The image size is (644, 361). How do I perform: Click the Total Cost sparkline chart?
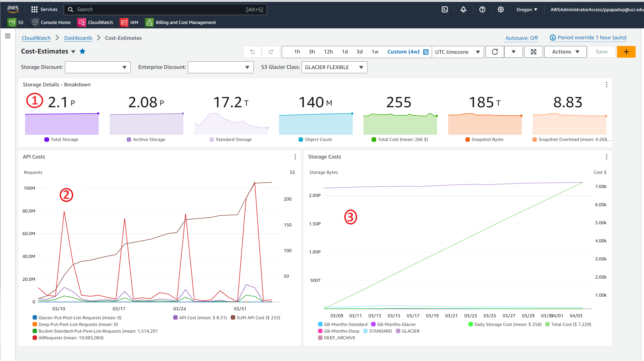400,124
